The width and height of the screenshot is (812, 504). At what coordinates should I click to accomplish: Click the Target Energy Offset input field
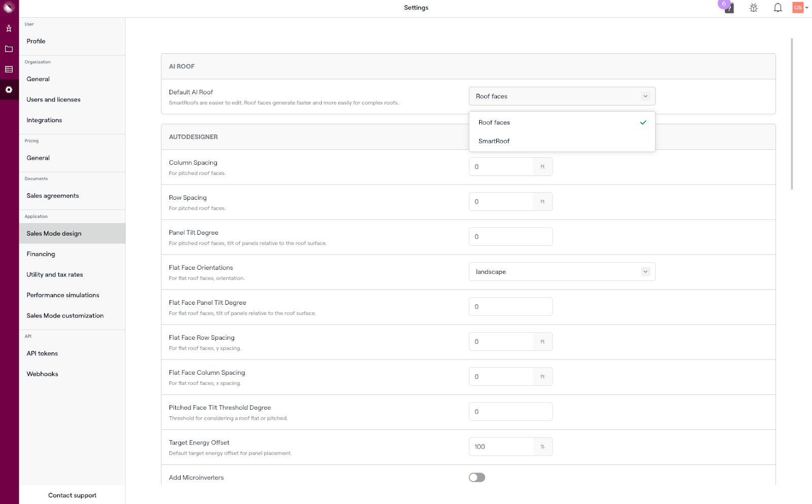point(501,447)
